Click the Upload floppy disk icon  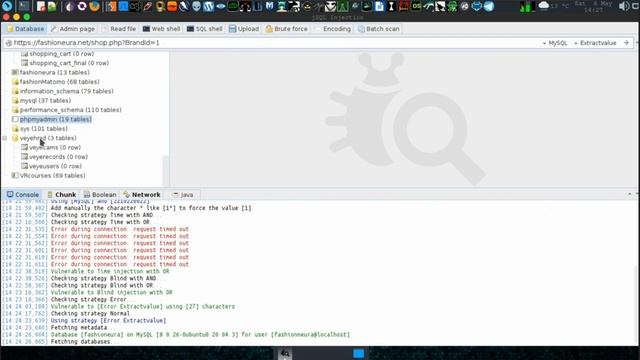pyautogui.click(x=232, y=29)
